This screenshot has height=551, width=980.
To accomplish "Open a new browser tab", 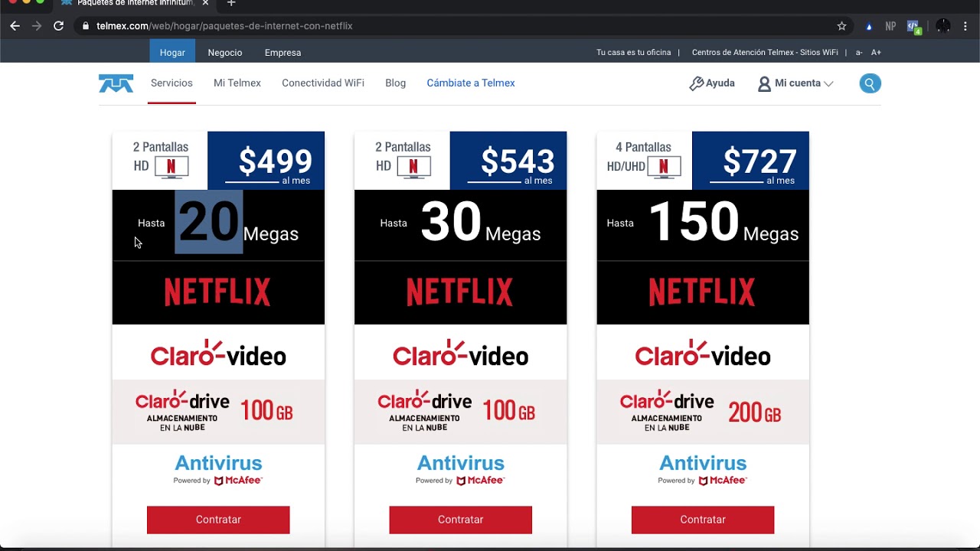I will pyautogui.click(x=231, y=3).
